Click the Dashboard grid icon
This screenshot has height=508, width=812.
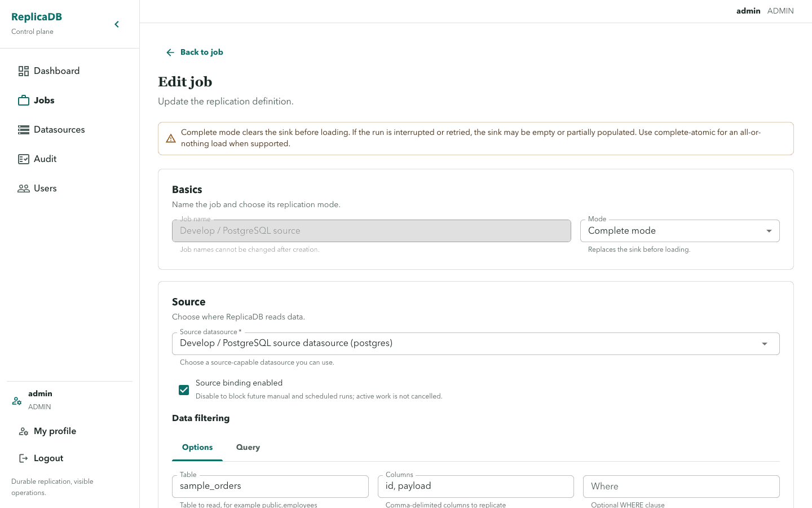[x=24, y=71]
